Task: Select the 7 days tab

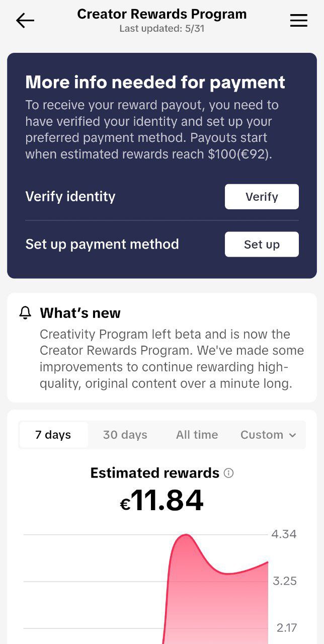Action: tap(53, 435)
